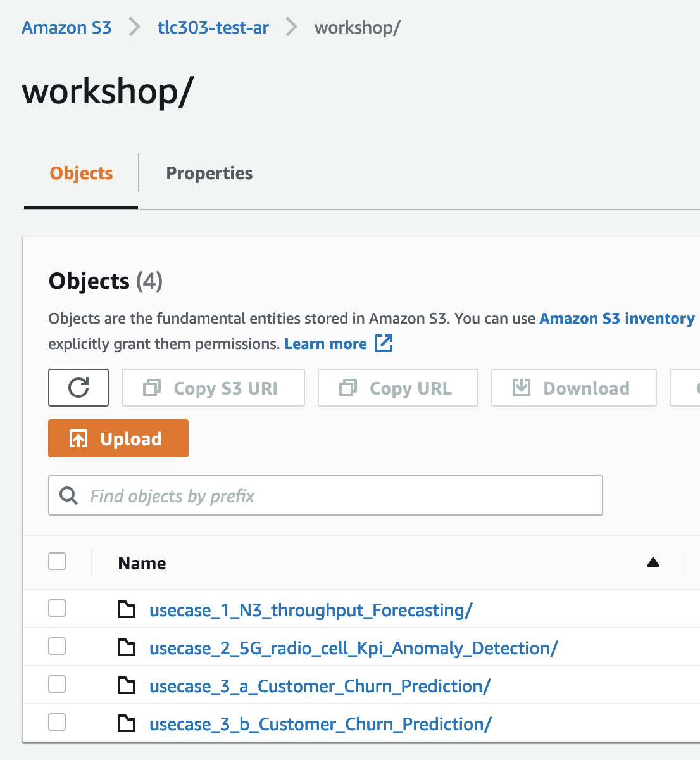This screenshot has height=760, width=700.
Task: Open the tlc303-test-ar bucket breadcrumb
Action: [213, 28]
